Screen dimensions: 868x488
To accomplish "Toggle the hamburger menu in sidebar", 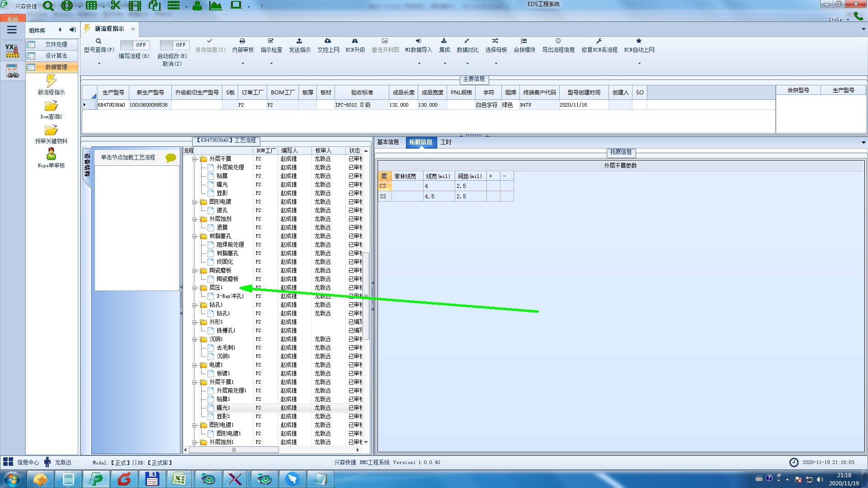I will coord(12,30).
